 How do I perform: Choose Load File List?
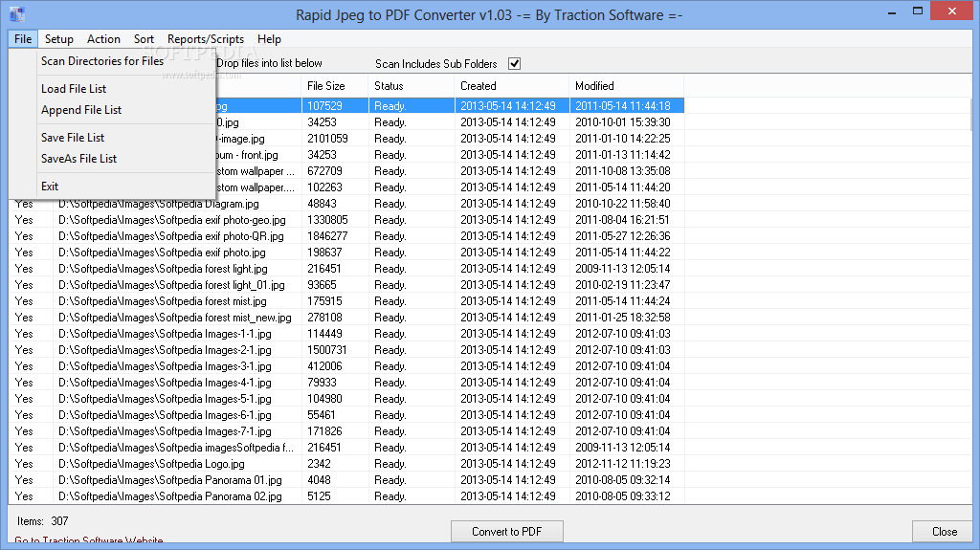point(113,89)
